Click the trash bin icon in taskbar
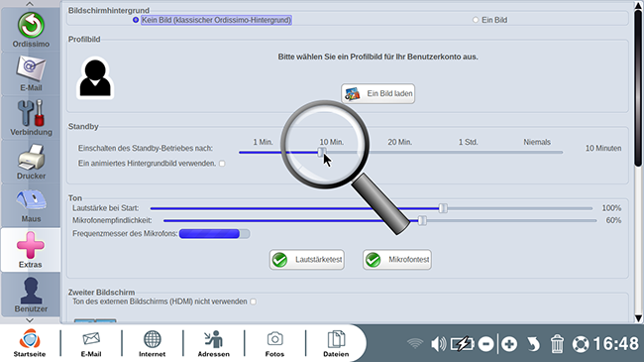The image size is (644, 362). tap(557, 344)
